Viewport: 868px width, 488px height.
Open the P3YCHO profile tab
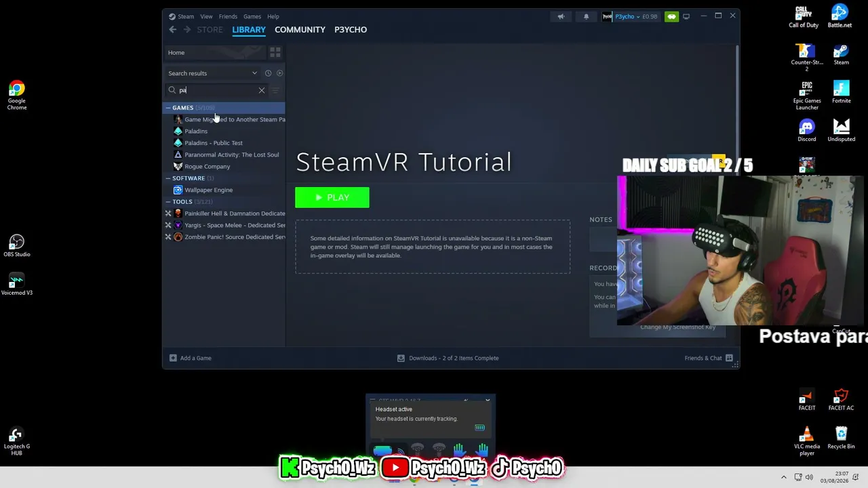click(x=351, y=30)
